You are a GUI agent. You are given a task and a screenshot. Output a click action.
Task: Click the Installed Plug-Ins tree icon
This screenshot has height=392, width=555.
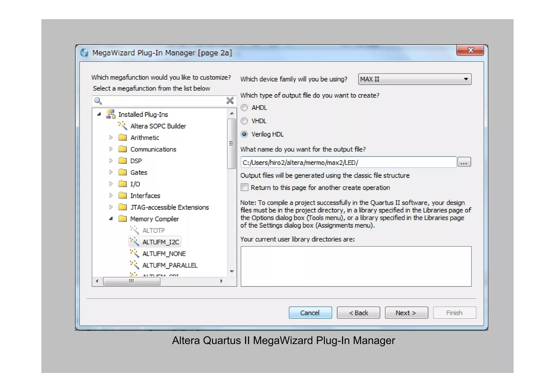tap(110, 114)
